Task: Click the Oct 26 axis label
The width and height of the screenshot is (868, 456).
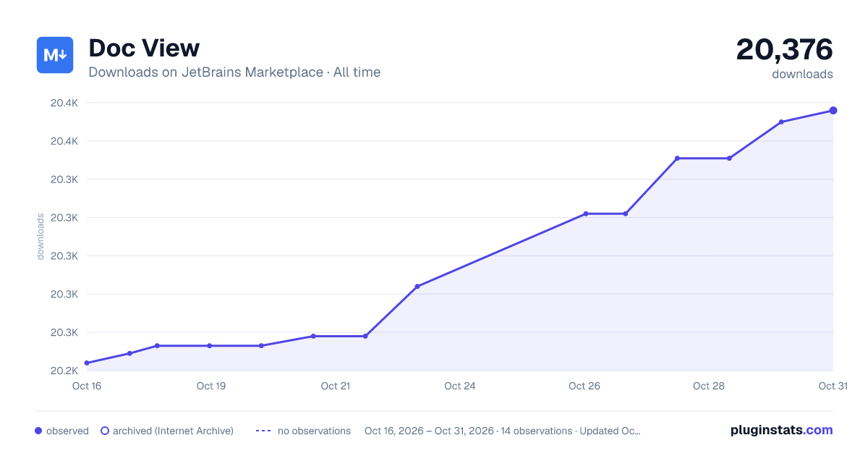Action: [584, 386]
